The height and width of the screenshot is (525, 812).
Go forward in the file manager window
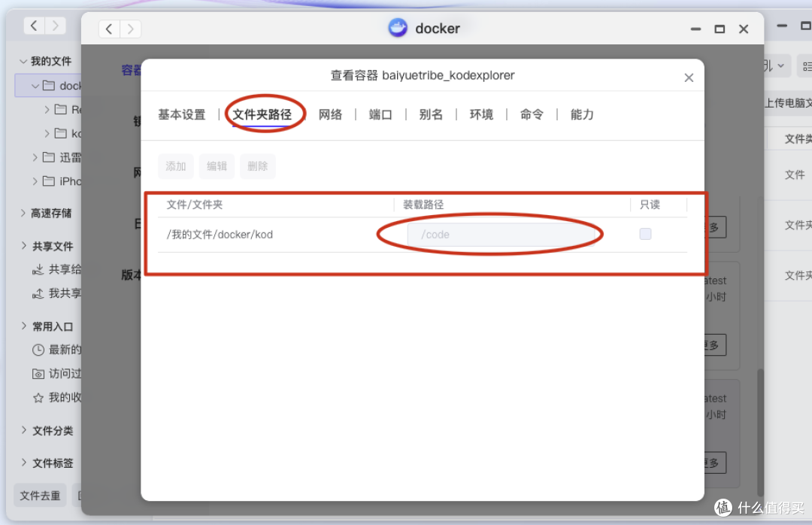pyautogui.click(x=56, y=26)
